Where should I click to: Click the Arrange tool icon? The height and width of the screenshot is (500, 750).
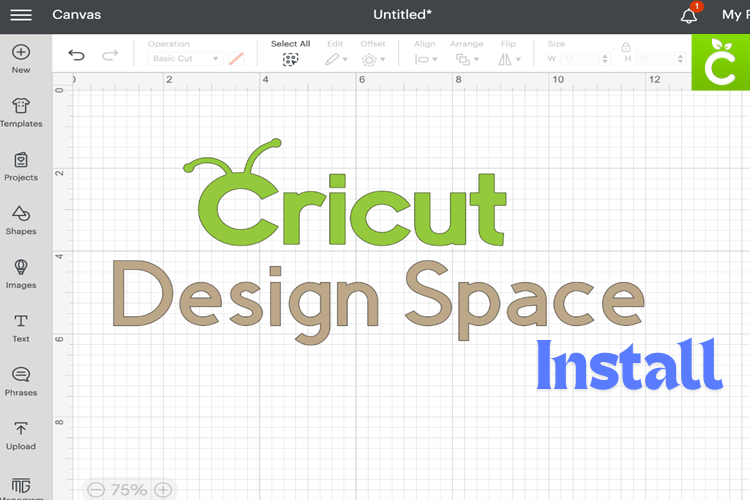point(463,59)
